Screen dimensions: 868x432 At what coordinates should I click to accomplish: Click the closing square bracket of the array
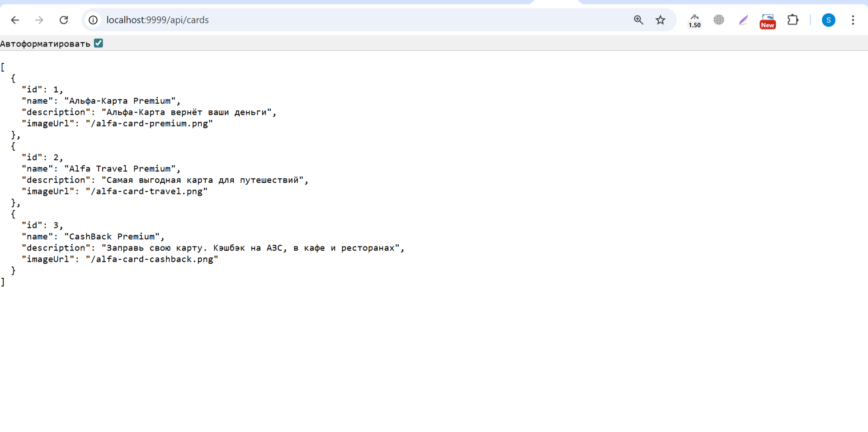[x=3, y=282]
